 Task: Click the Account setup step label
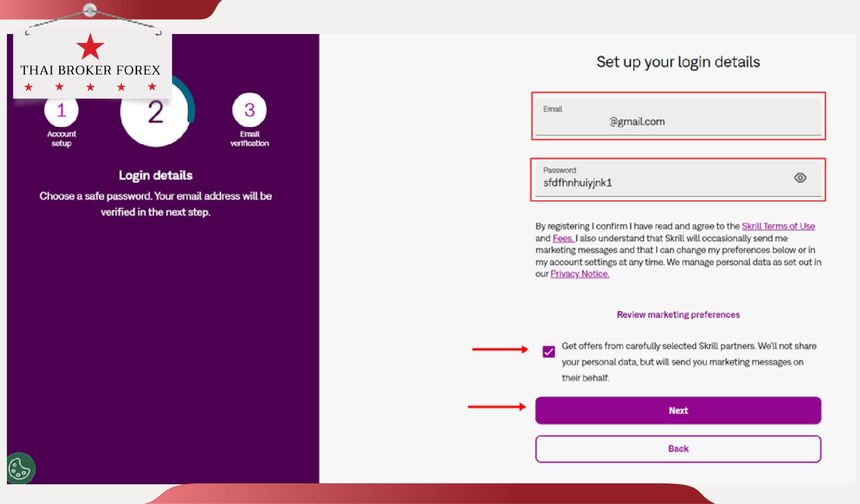click(62, 138)
